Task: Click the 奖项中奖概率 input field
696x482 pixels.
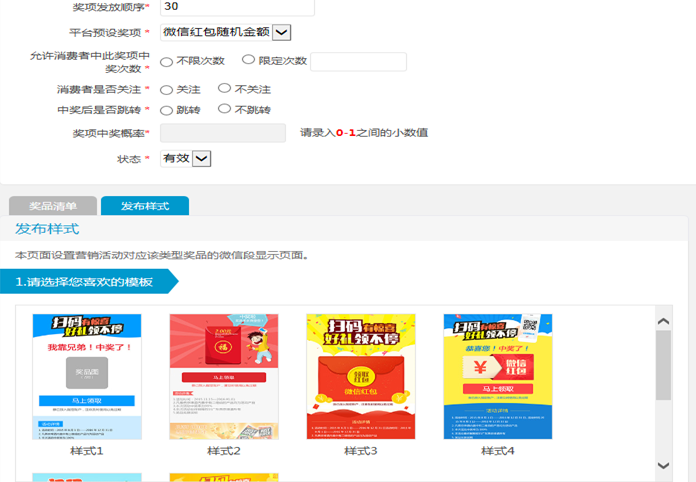Action: click(x=223, y=133)
